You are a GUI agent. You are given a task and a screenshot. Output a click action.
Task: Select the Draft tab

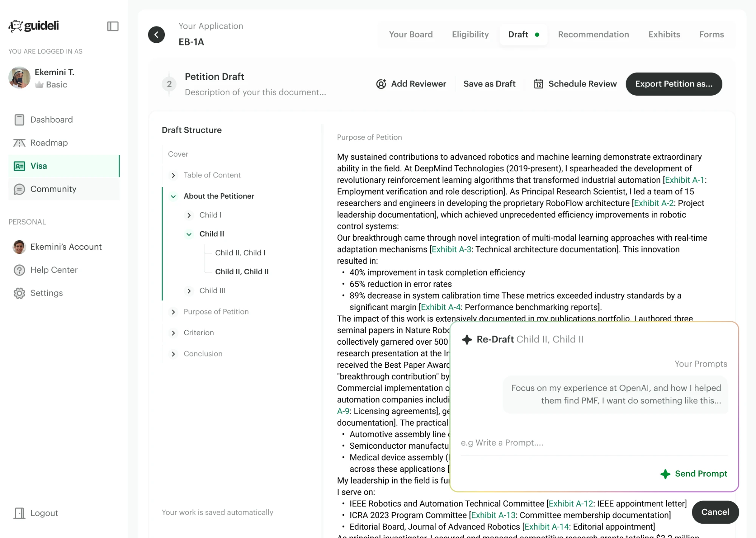(x=524, y=34)
